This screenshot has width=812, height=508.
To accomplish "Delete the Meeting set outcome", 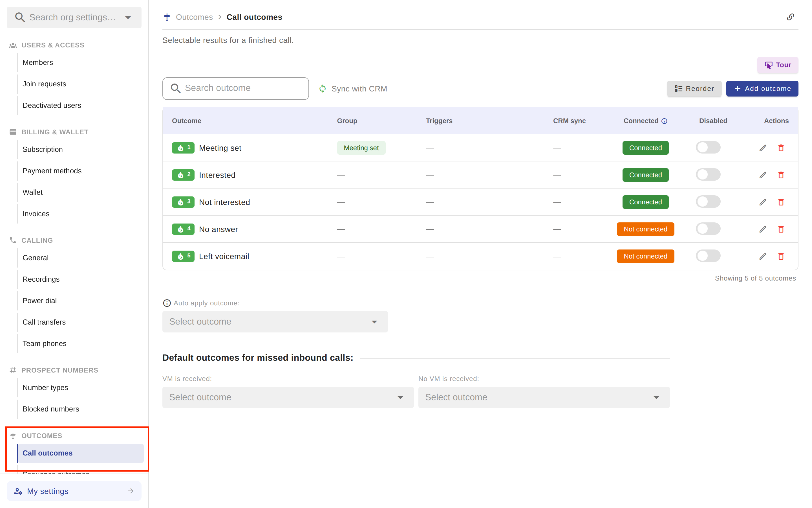I will [x=781, y=148].
